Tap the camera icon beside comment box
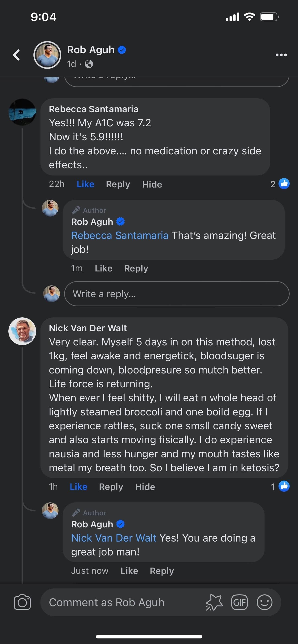This screenshot has height=644, width=298. click(x=22, y=602)
